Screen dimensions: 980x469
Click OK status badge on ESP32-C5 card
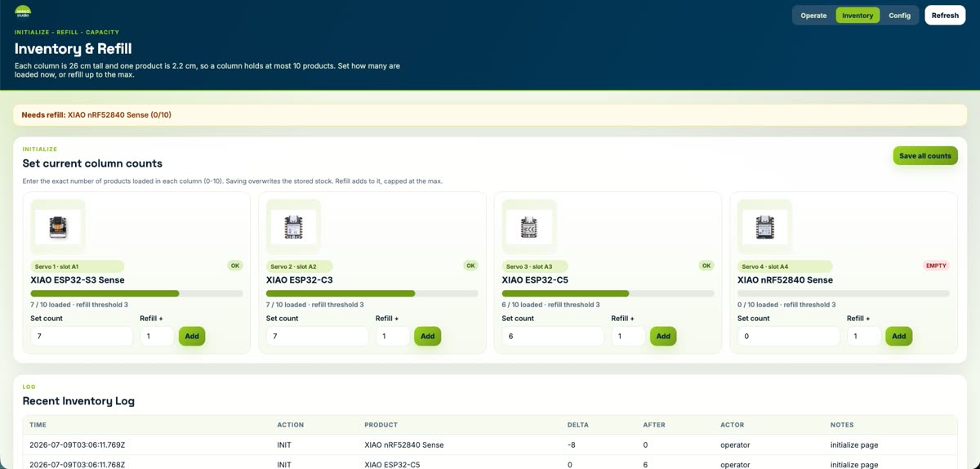[706, 266]
